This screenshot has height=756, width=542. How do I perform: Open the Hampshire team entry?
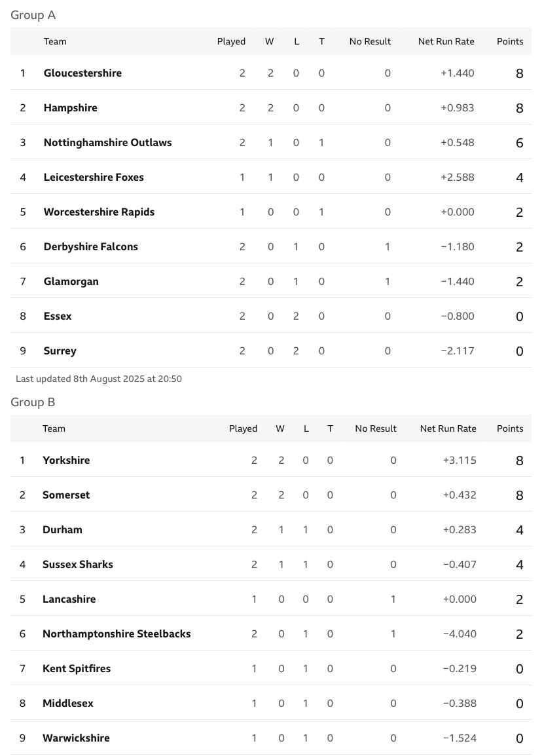(70, 107)
